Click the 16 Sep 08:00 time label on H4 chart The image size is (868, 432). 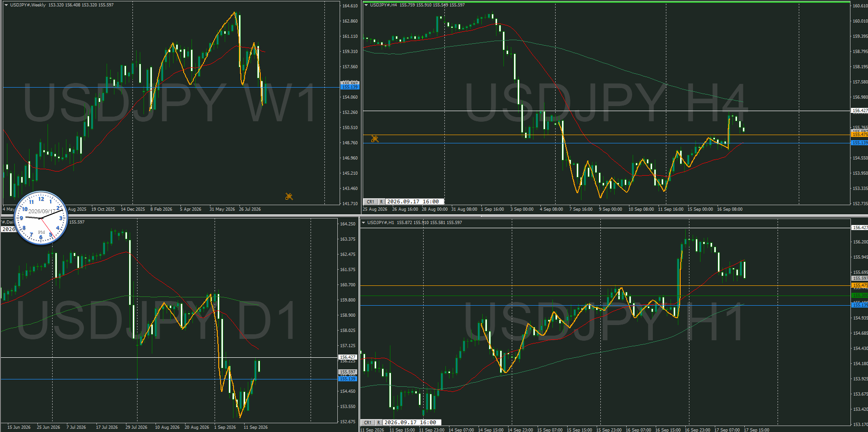pos(730,209)
